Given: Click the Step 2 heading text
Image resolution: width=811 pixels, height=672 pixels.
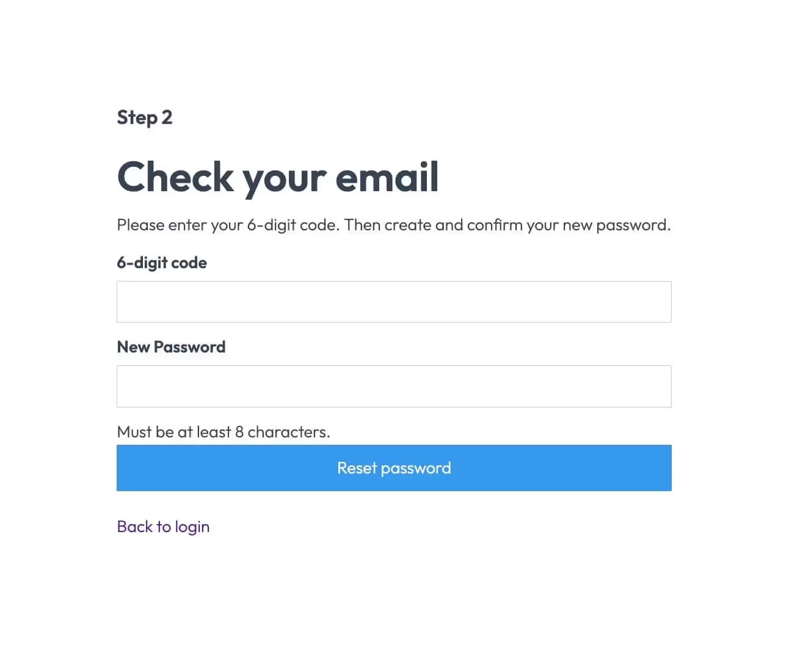Looking at the screenshot, I should pos(144,117).
